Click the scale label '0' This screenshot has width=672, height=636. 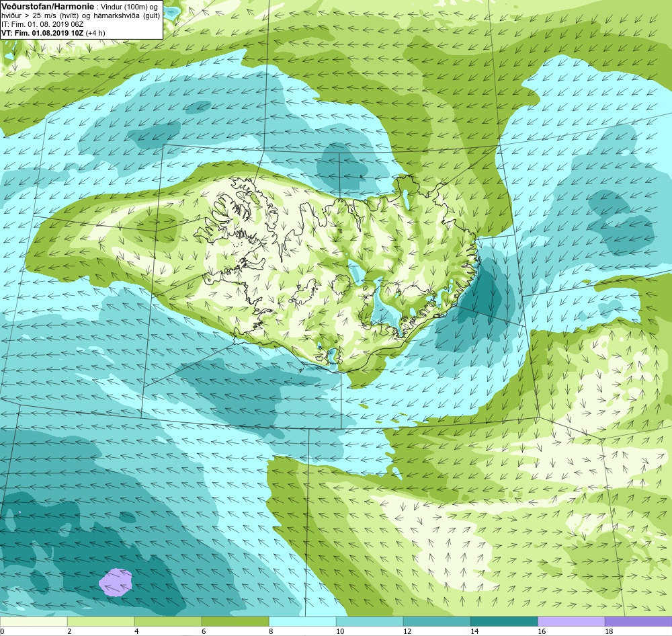(x=2, y=631)
